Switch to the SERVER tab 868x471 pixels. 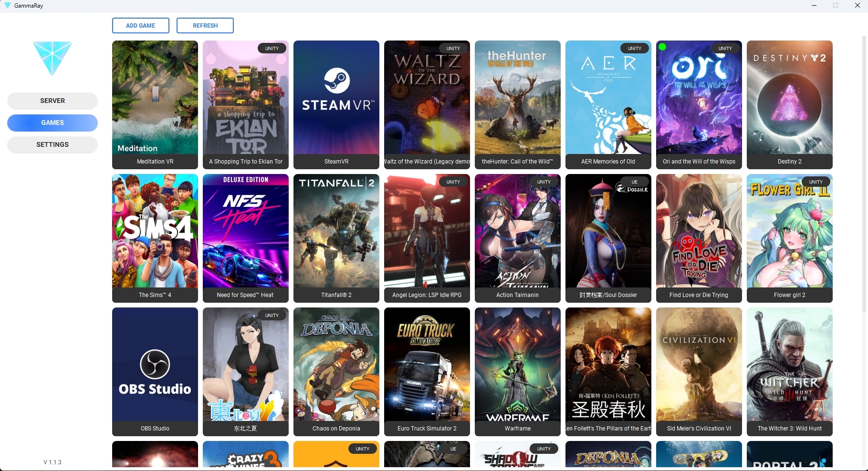coord(52,101)
